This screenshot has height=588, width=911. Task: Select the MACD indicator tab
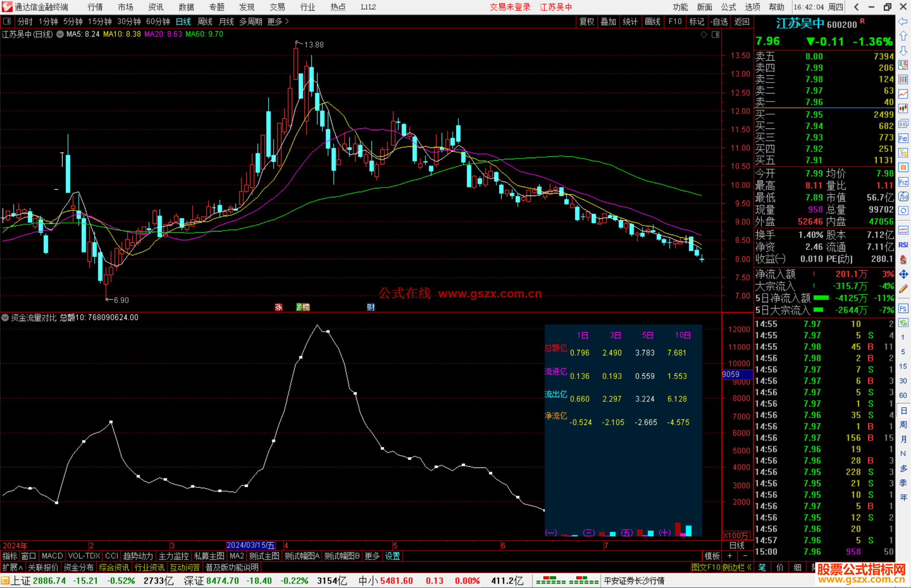(52, 556)
